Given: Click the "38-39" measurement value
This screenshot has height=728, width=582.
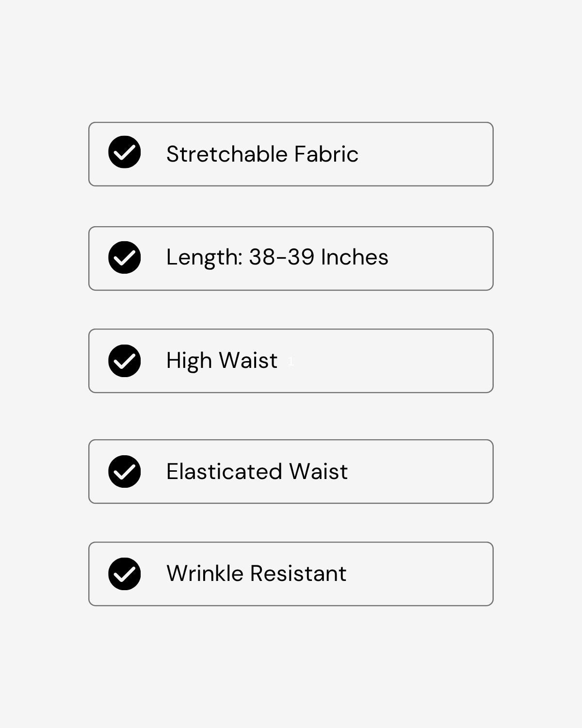Looking at the screenshot, I should [282, 257].
